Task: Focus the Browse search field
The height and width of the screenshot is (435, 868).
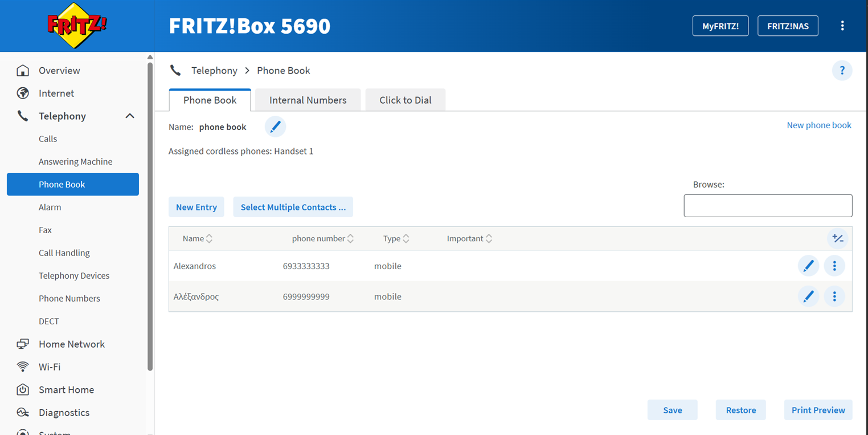Action: click(x=768, y=206)
